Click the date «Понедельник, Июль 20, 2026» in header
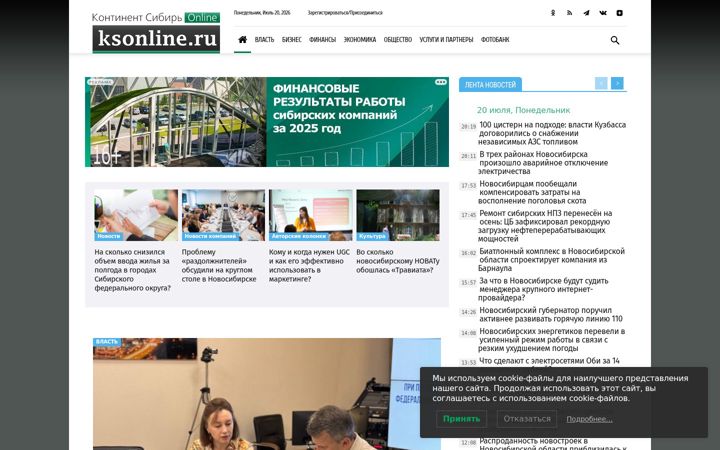720x450 pixels. [262, 13]
